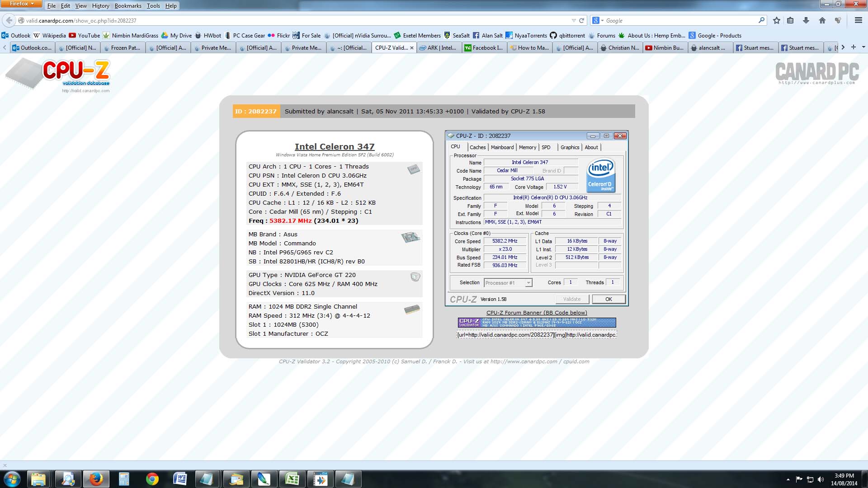The image size is (868, 488).
Task: Open the View menu
Action: pos(81,6)
